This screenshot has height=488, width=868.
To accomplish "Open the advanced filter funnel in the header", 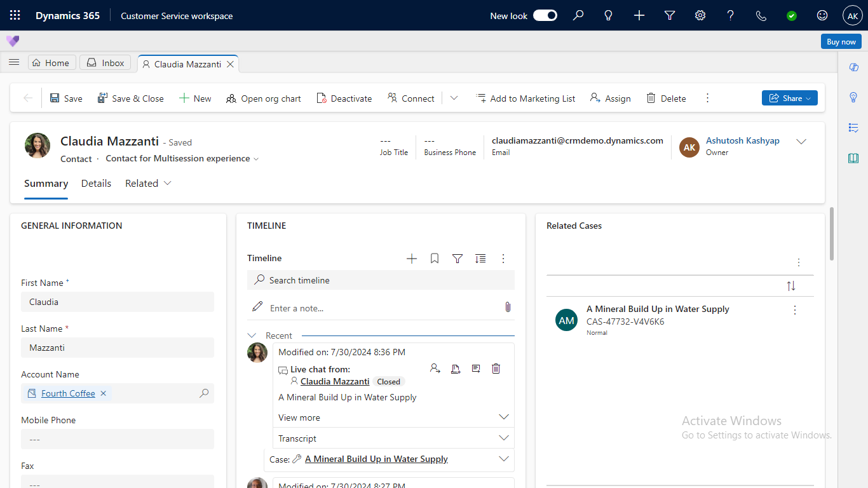I will [670, 15].
